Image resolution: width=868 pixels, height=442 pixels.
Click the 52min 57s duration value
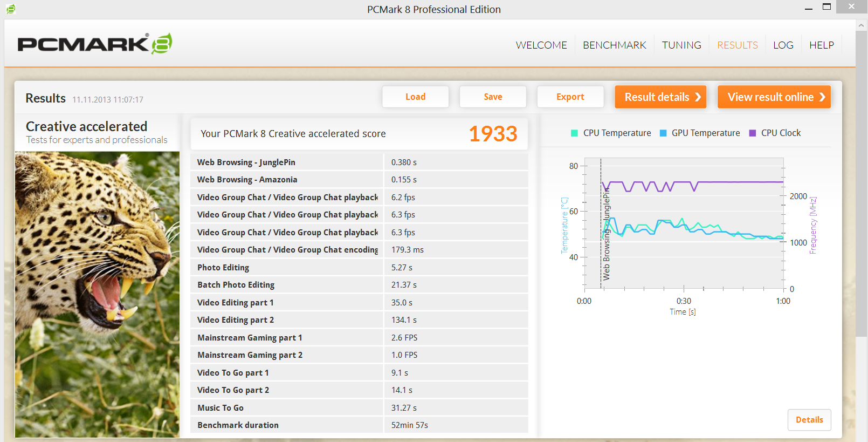pos(410,425)
